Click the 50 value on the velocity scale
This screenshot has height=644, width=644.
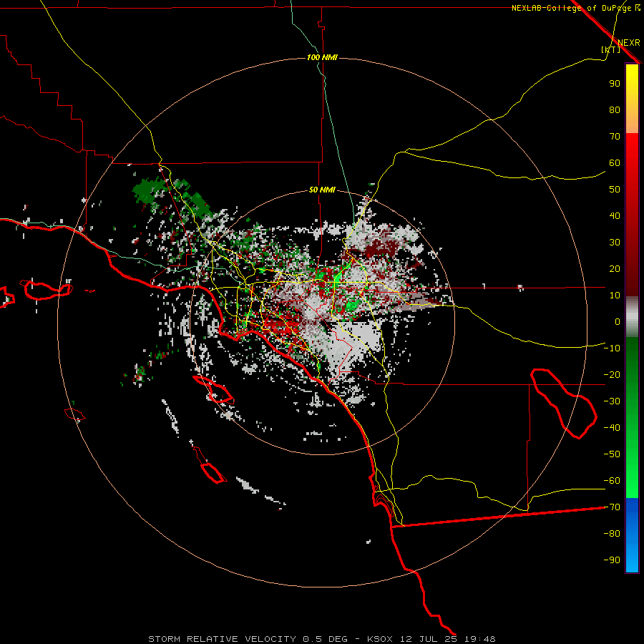tap(615, 190)
